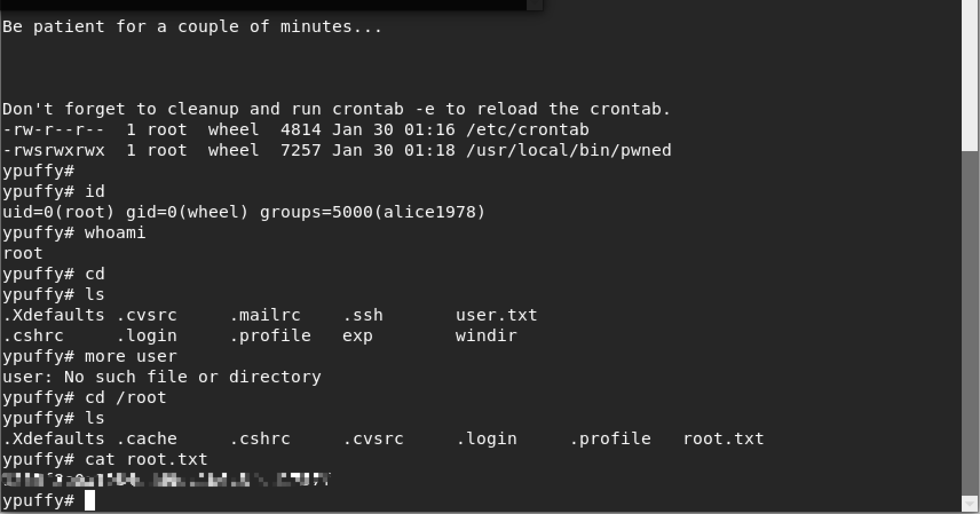Click the 'cat root.txt' command text
Screen dimensions: 980x514
pyautogui.click(x=146, y=459)
